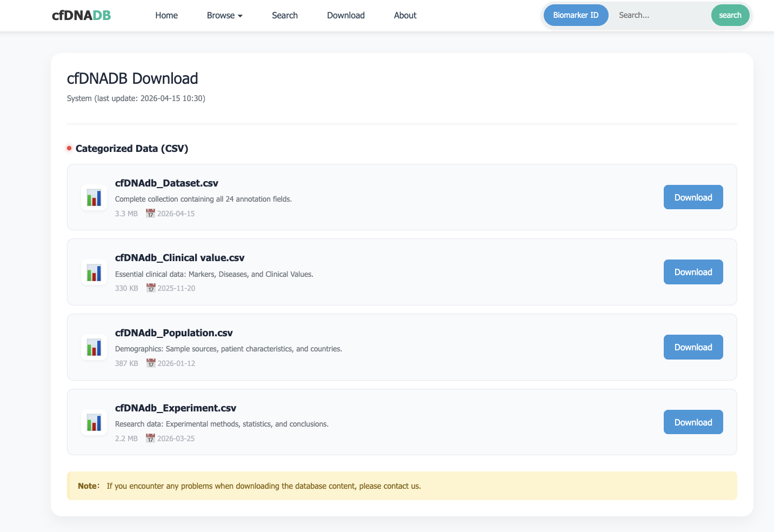This screenshot has width=774, height=532.
Task: Click the cfDNADB Download heading
Action: [x=132, y=79]
